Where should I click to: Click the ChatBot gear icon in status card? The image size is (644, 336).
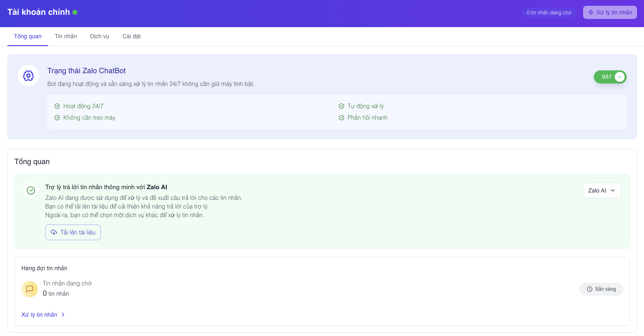pos(28,76)
